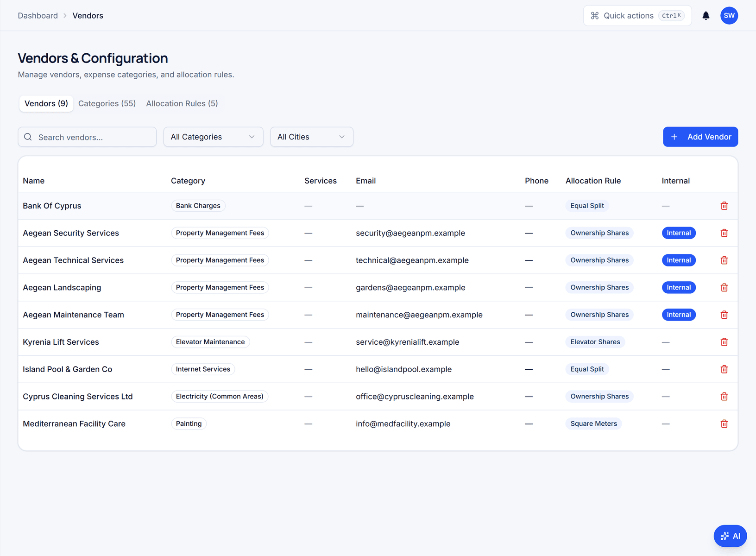
Task: Delete the Mediterranean Facility Care vendor
Action: (724, 424)
